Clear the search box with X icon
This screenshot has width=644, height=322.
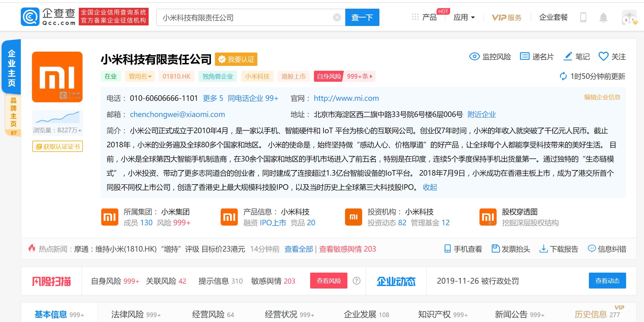[x=337, y=18]
